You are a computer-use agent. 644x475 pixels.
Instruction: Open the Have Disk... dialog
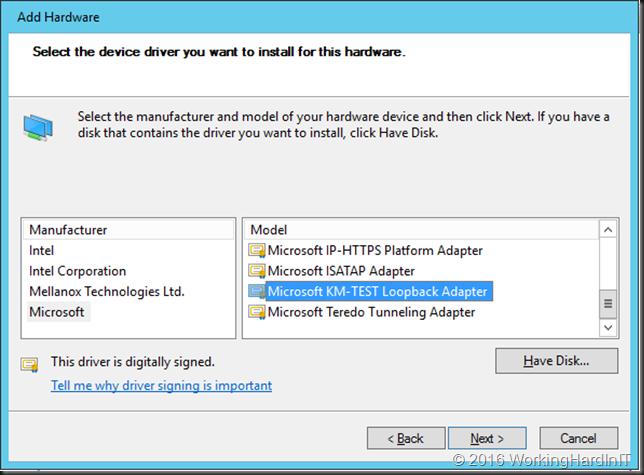click(x=557, y=361)
